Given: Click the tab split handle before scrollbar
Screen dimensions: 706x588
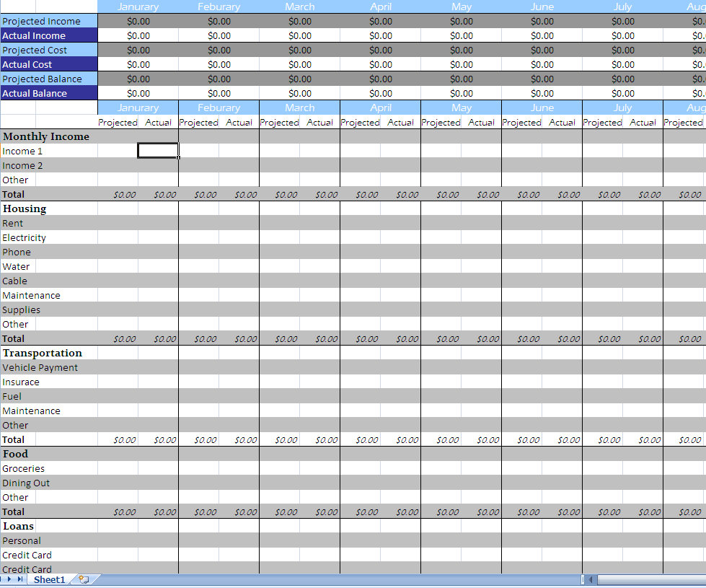Looking at the screenshot, I should [x=583, y=579].
